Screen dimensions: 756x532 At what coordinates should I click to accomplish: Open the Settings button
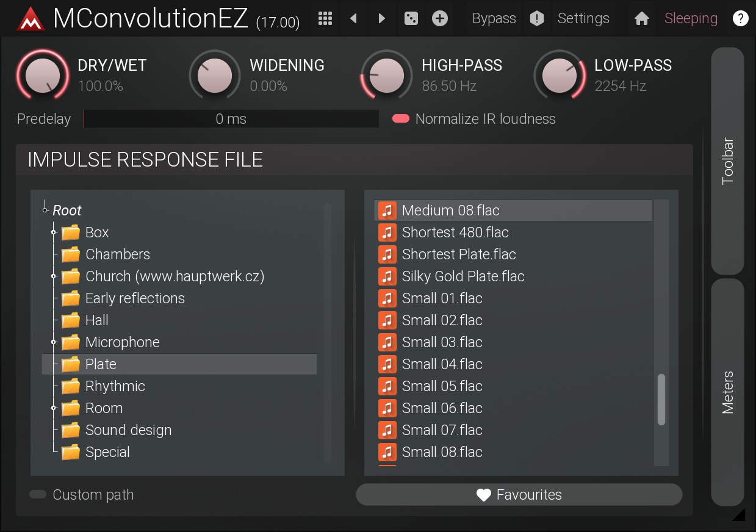[x=583, y=18]
